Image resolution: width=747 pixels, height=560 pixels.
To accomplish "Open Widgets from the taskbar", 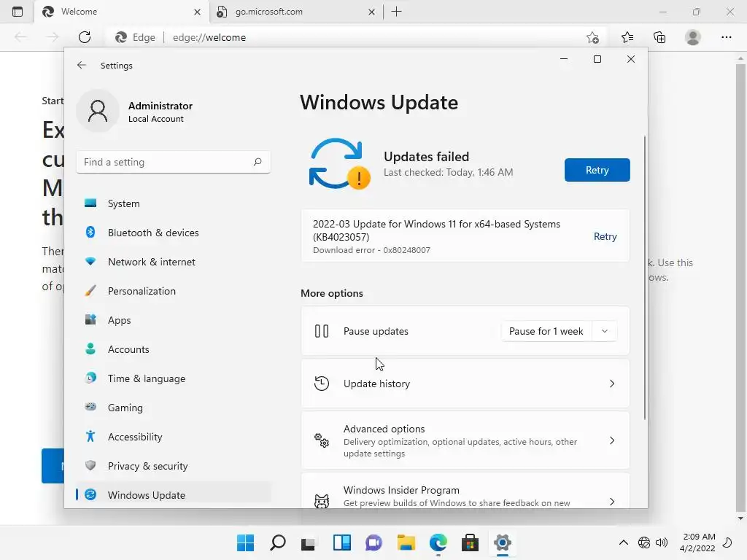I will 341,542.
